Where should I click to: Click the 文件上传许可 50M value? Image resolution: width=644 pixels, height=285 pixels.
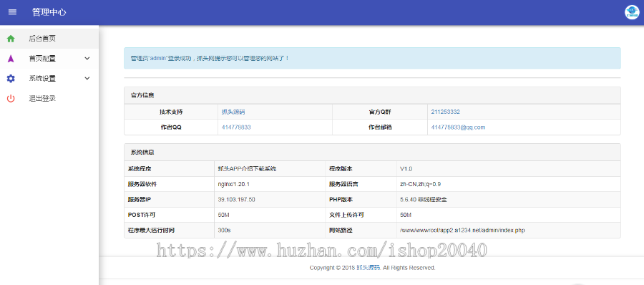point(406,215)
